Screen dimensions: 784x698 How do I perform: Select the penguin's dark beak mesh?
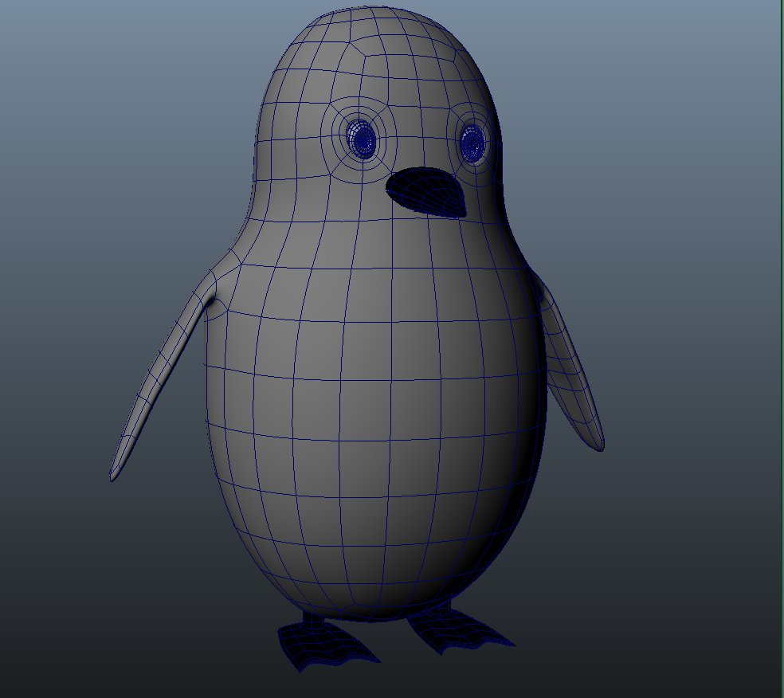pyautogui.click(x=426, y=191)
